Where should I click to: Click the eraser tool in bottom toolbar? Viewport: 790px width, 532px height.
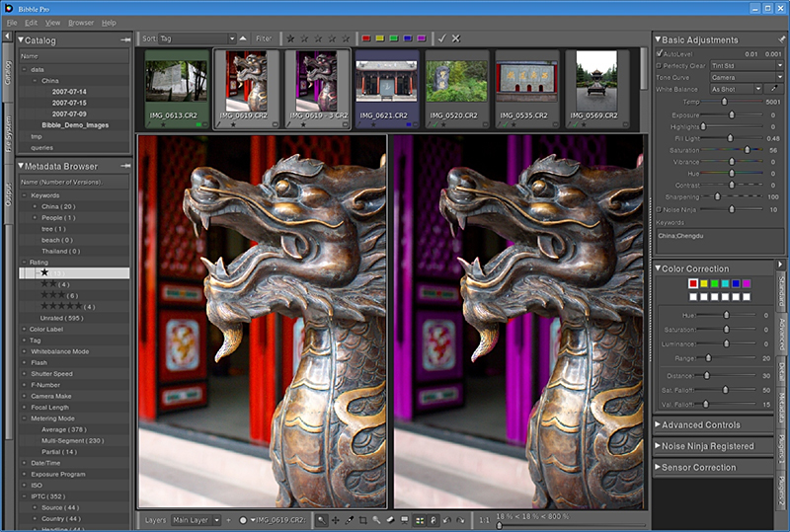(391, 519)
